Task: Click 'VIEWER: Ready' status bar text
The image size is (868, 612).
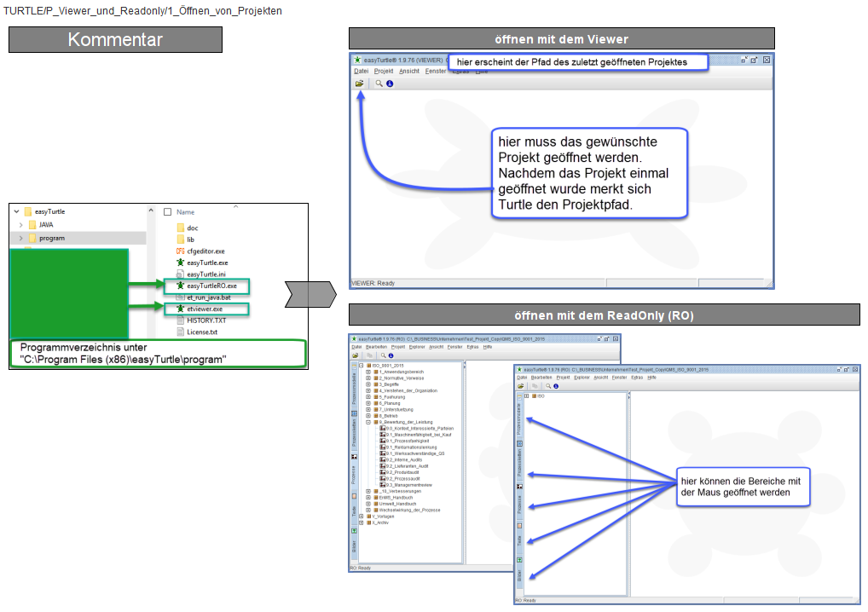Action: [x=373, y=283]
